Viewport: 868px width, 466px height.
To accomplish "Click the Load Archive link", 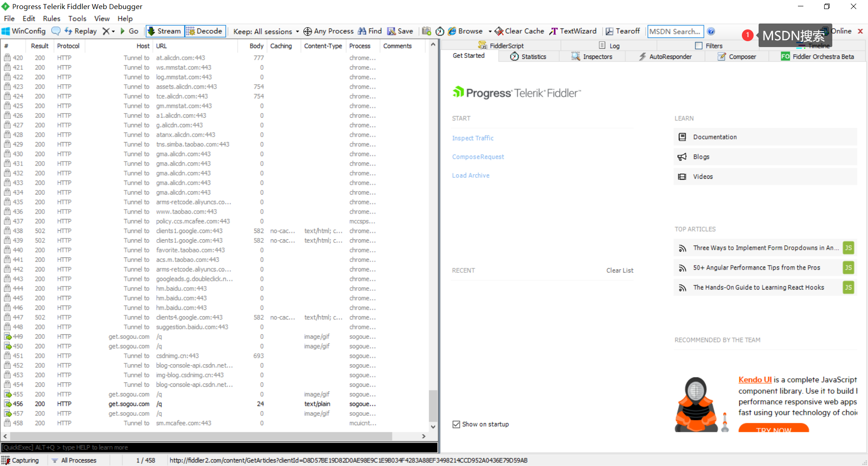I will 471,176.
